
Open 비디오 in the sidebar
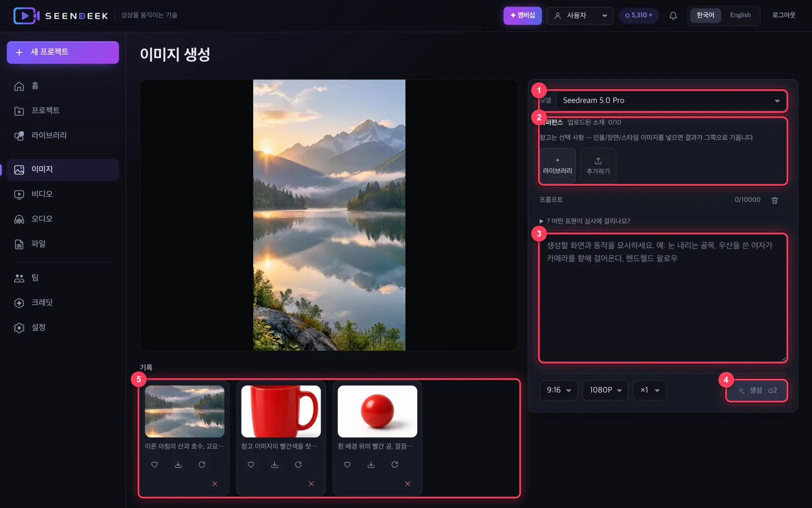tap(63, 194)
